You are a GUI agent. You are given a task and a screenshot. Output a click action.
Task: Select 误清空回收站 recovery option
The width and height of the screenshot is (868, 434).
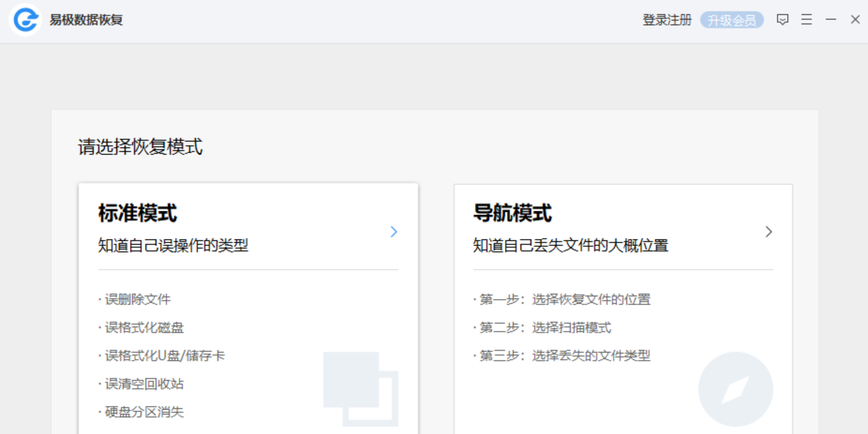click(x=144, y=384)
